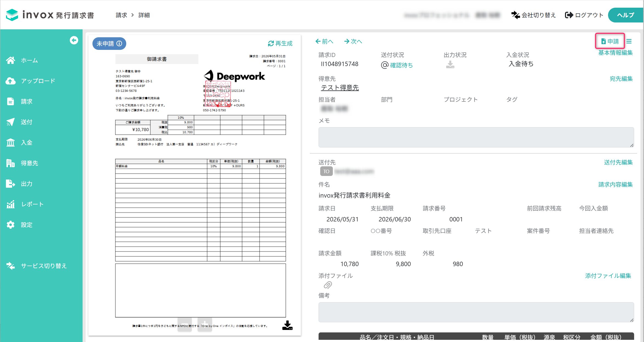The height and width of the screenshot is (342, 644).
Task: Click the 出力 sidebar icon
Action: point(10,184)
